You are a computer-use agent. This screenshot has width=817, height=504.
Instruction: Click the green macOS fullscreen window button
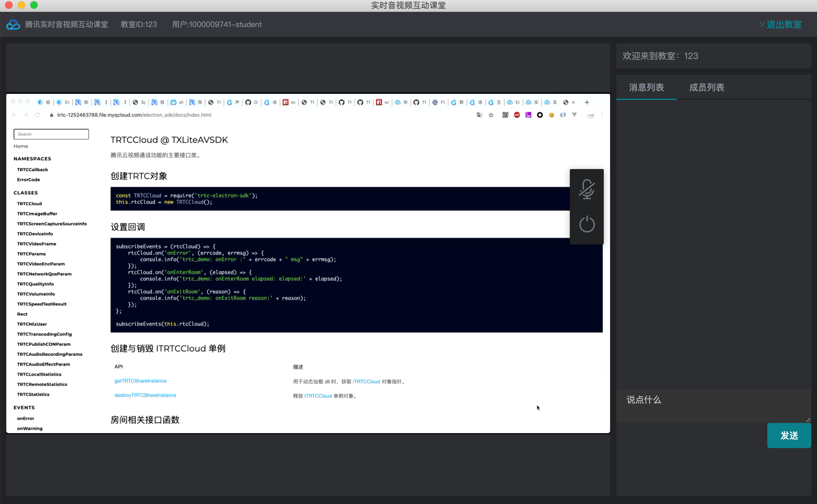pos(34,5)
